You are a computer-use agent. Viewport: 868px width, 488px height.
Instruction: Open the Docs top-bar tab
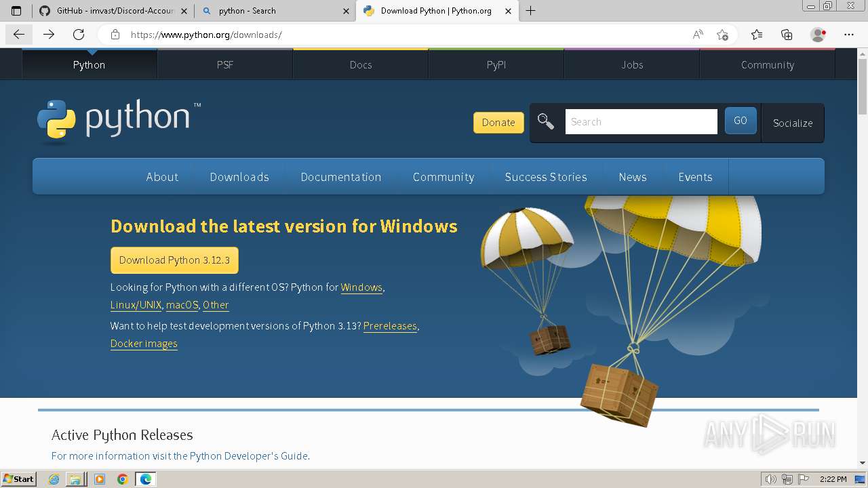point(361,64)
